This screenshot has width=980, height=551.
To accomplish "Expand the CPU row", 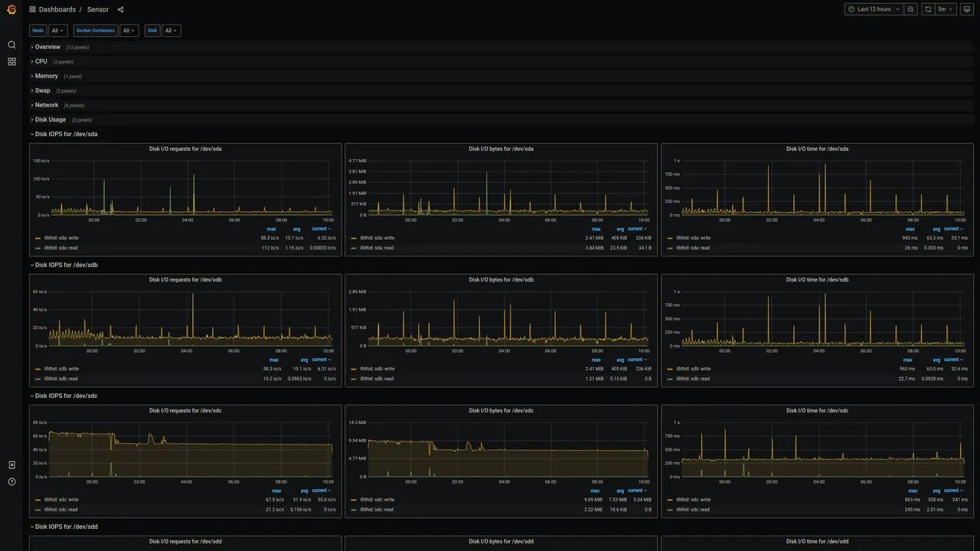I will click(41, 62).
